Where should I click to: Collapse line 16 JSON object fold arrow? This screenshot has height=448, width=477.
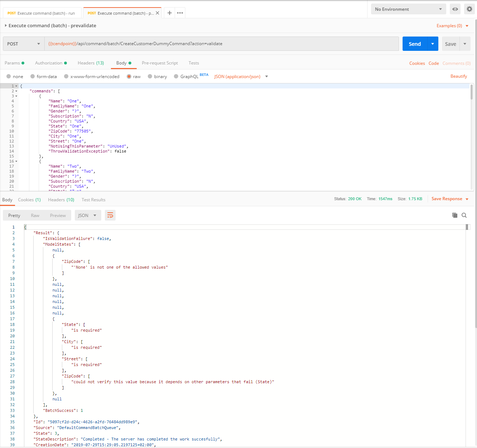point(16,162)
